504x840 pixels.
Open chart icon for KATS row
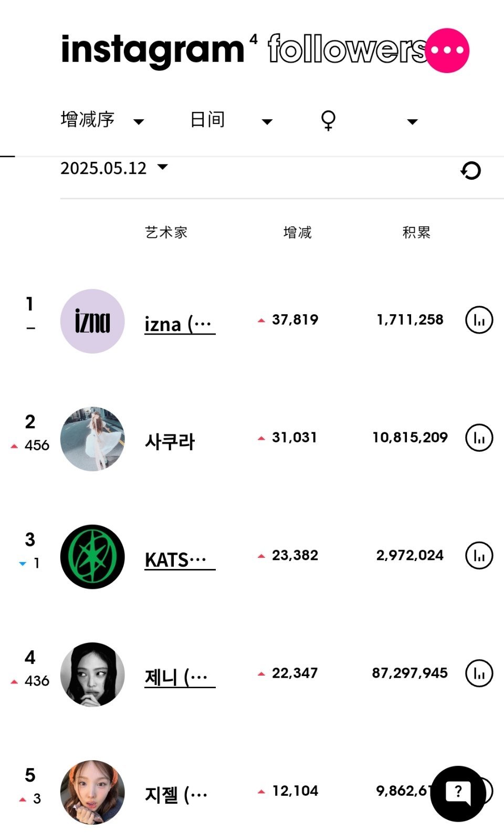pos(479,555)
